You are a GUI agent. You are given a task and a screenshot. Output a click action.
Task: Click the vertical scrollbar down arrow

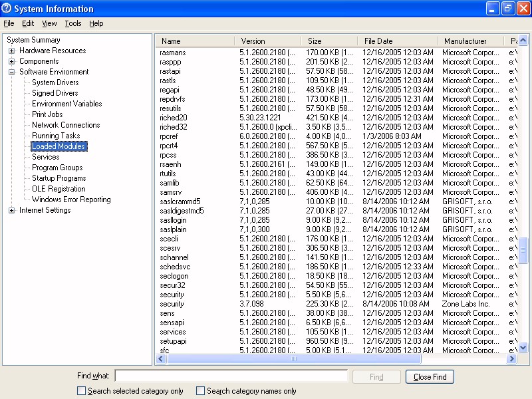523,347
